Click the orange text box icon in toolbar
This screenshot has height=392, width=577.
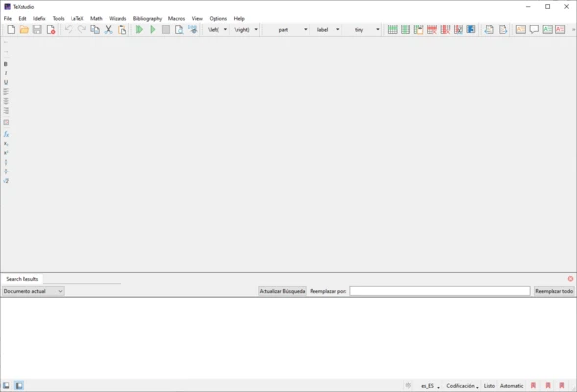[521, 29]
